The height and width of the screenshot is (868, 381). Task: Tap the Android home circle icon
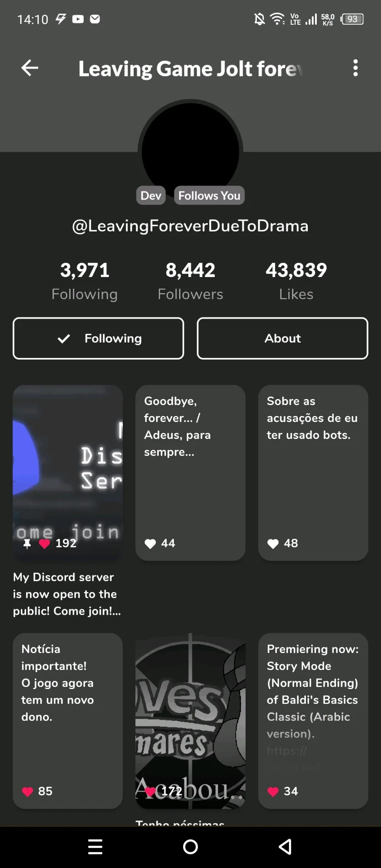click(190, 847)
